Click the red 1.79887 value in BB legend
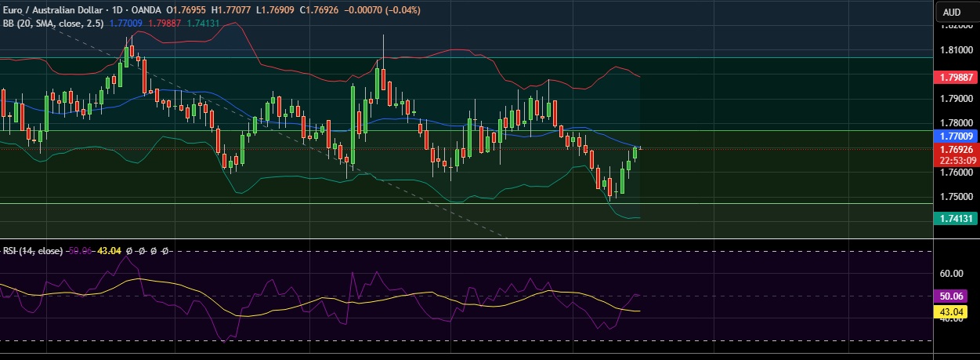This screenshot has height=360, width=980. tap(165, 24)
